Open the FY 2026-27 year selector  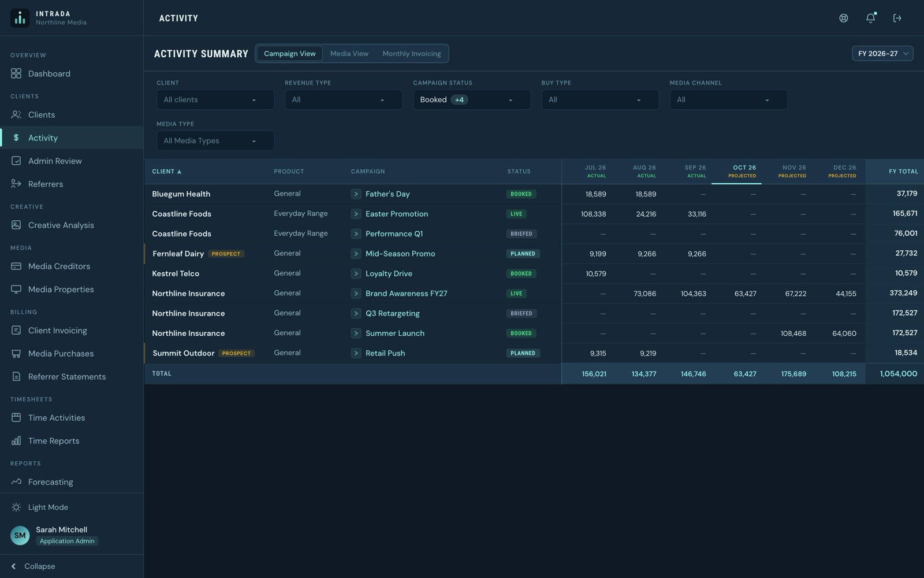(882, 53)
